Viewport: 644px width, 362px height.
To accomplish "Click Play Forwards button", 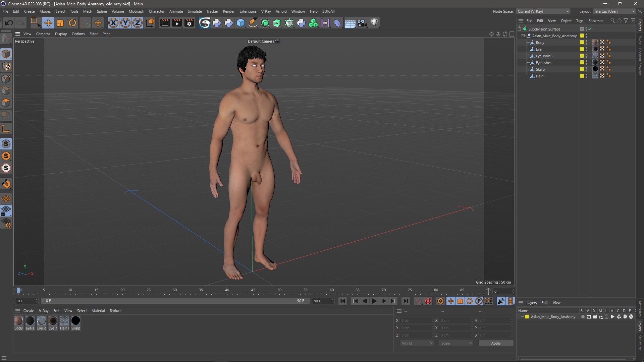I will (x=374, y=301).
